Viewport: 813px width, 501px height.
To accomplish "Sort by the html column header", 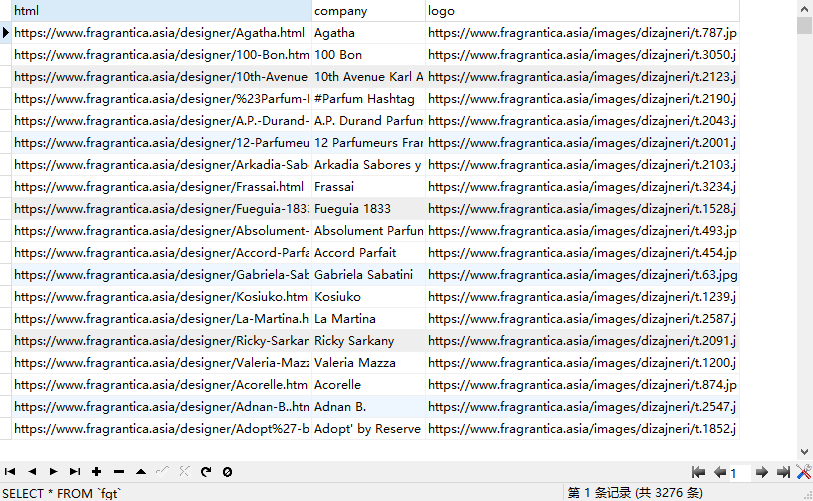I will [x=161, y=11].
